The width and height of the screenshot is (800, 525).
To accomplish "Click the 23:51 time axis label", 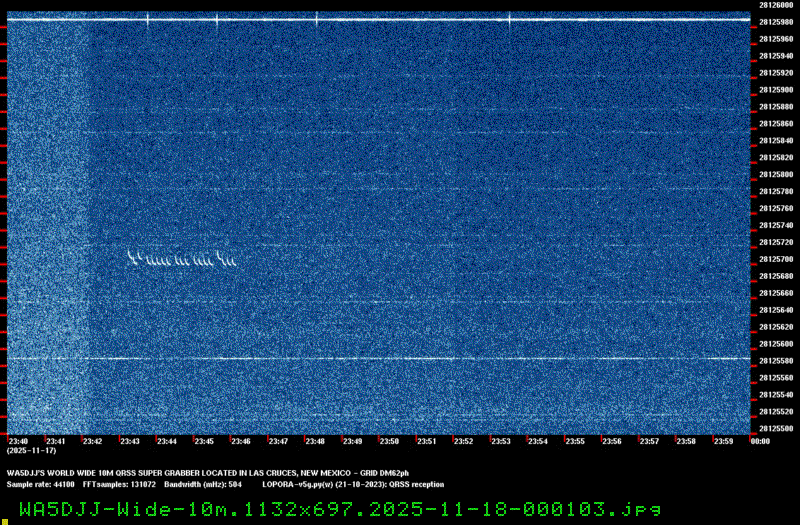I will pyautogui.click(x=427, y=441).
